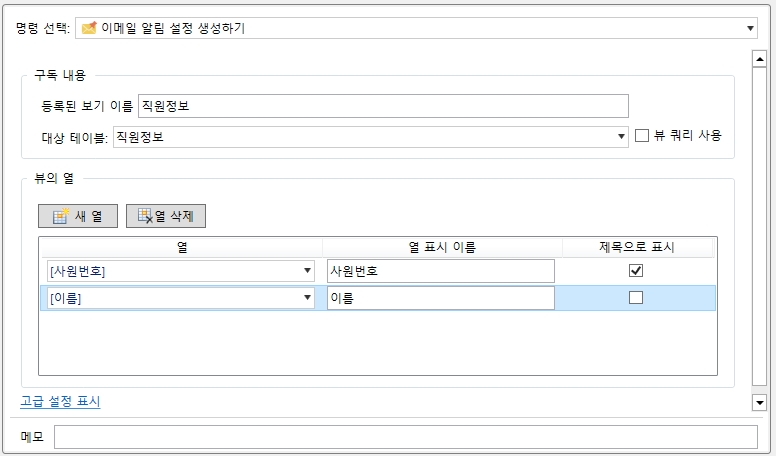Click the scrollbar down arrow
Screen dimensions: 776x456
click(759, 402)
